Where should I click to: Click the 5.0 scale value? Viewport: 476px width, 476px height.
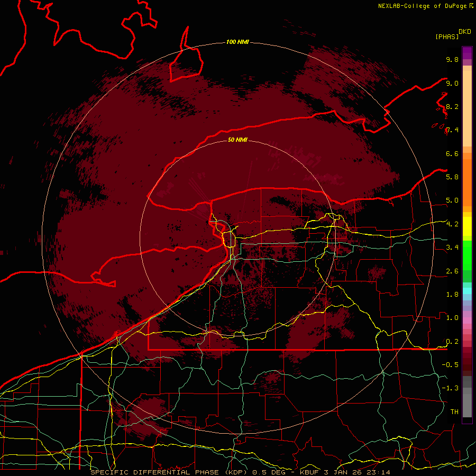pos(452,200)
